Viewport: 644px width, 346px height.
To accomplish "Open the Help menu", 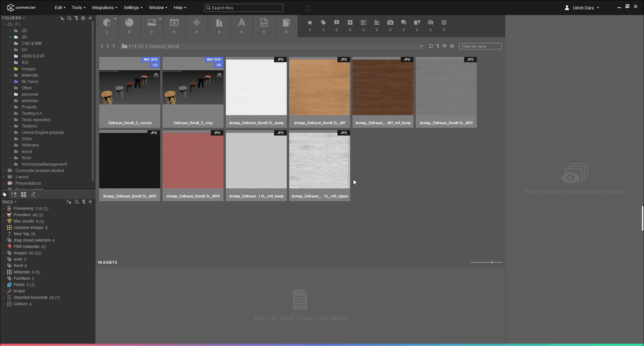I will [x=180, y=8].
